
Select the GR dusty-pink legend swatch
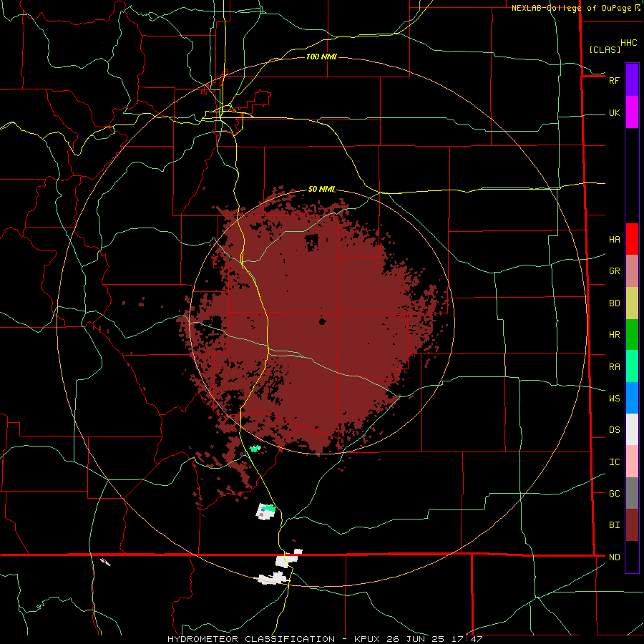(632, 271)
